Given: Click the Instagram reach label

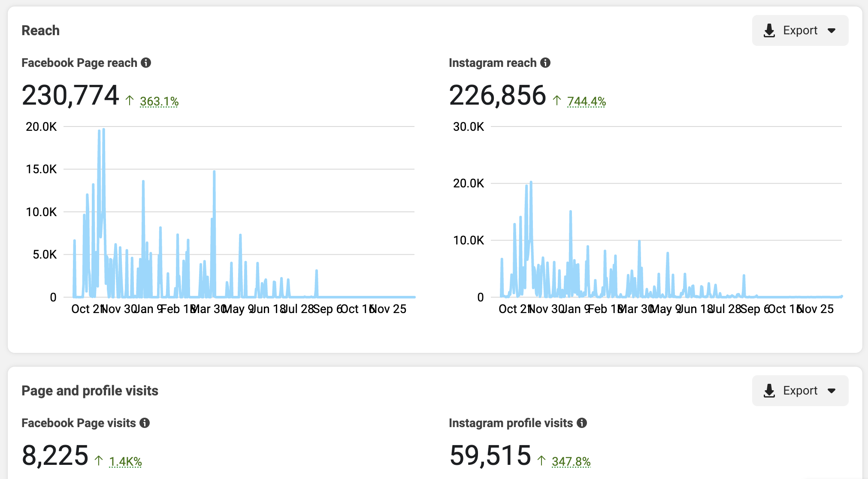Looking at the screenshot, I should click(493, 63).
